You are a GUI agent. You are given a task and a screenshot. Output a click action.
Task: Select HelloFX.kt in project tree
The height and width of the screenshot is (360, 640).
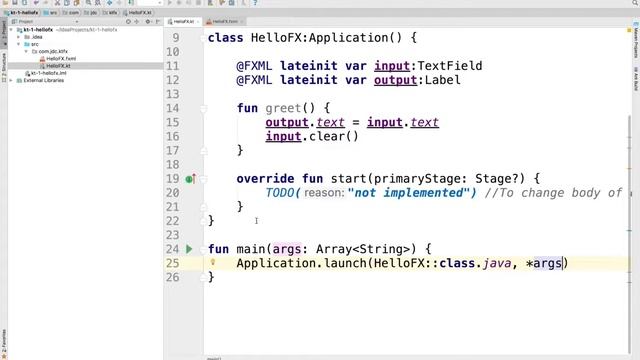[55, 66]
